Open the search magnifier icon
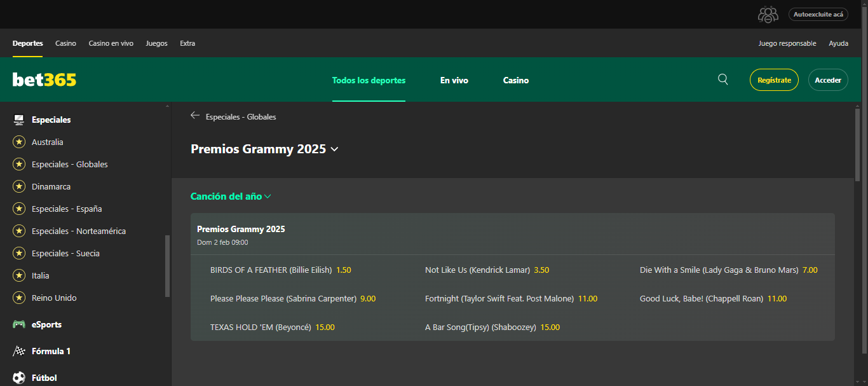Viewport: 868px width, 386px height. pyautogui.click(x=722, y=79)
